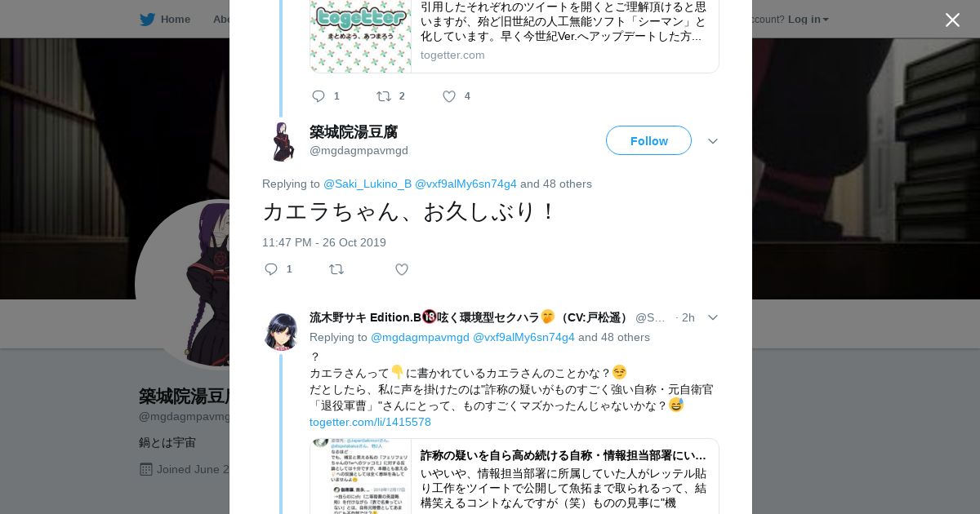Open the togetter.com/li/1415578 link
Screen dimensions: 980x514
pos(370,422)
